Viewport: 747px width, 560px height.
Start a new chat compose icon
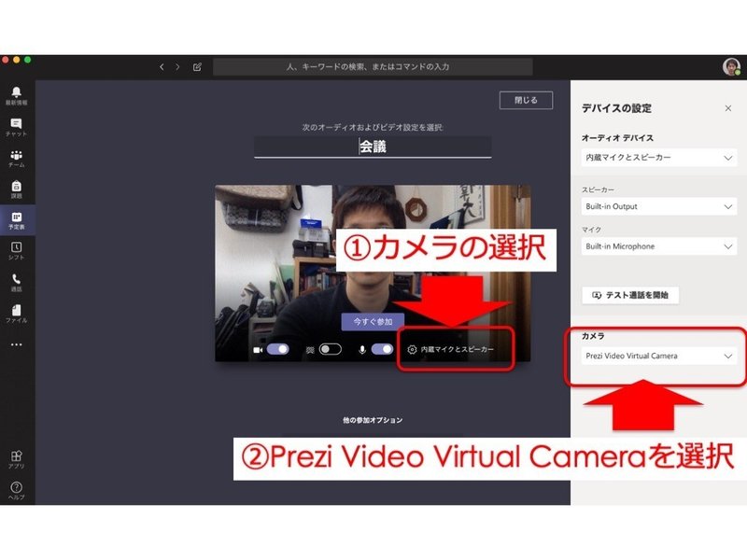(197, 67)
